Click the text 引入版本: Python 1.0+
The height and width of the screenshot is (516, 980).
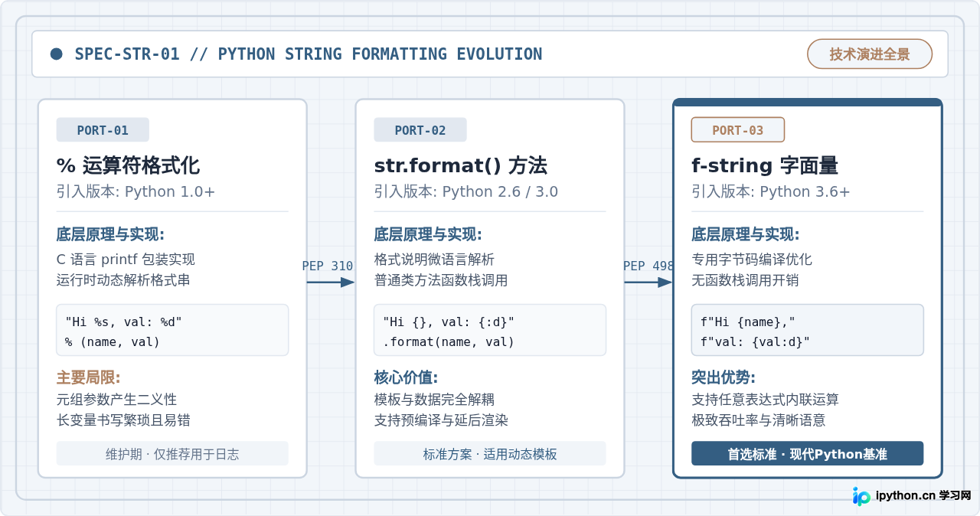(x=136, y=191)
